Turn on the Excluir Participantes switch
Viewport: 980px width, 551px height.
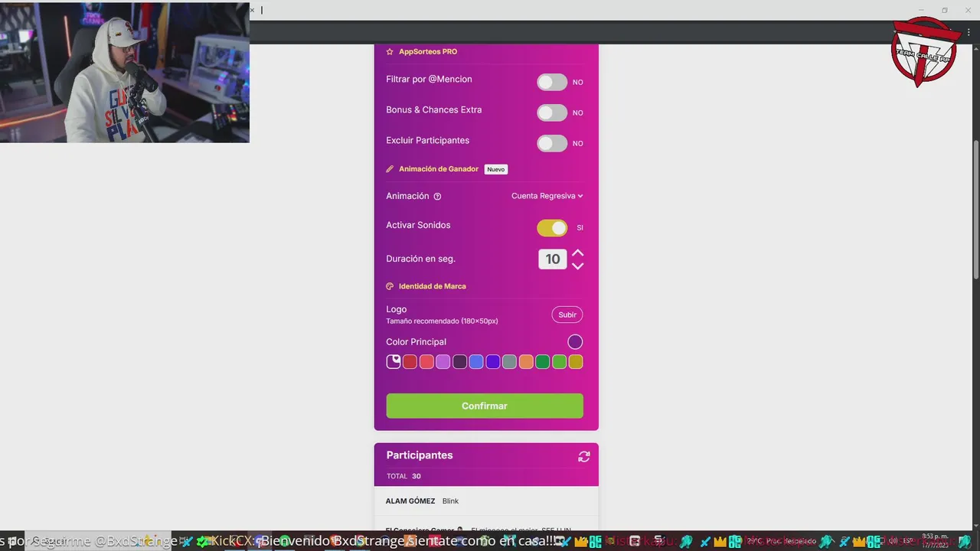coord(552,143)
